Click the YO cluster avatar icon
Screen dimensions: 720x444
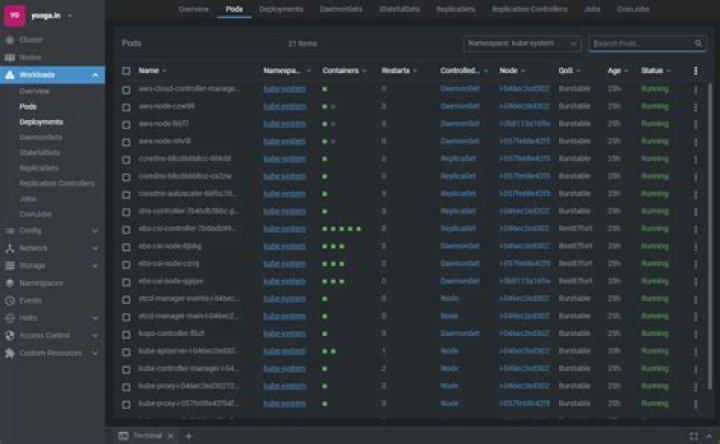click(x=15, y=15)
